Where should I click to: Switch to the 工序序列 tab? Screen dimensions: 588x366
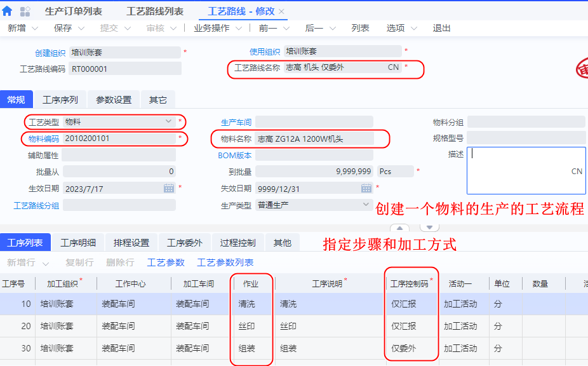coord(60,100)
